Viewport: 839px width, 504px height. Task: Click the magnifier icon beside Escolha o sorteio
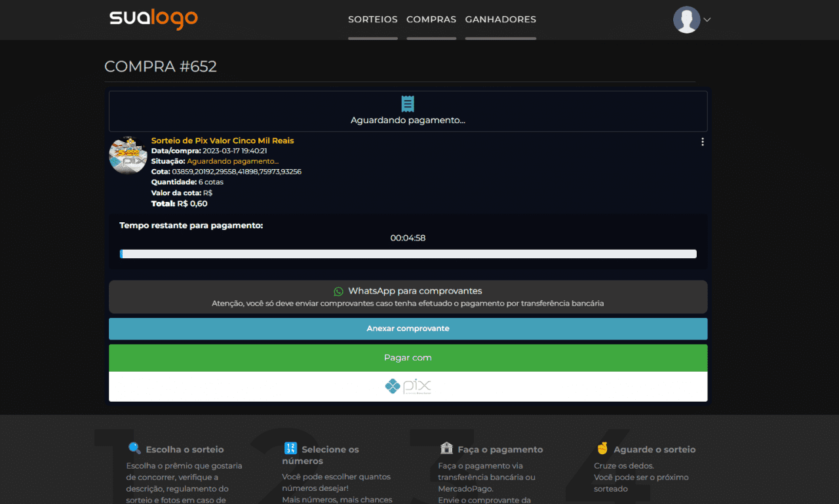134,448
